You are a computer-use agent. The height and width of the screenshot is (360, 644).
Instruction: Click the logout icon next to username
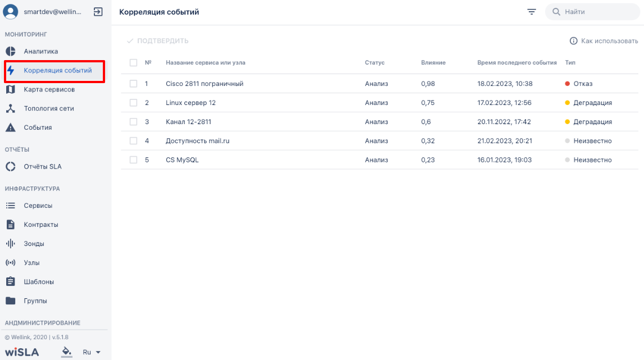coord(98,12)
